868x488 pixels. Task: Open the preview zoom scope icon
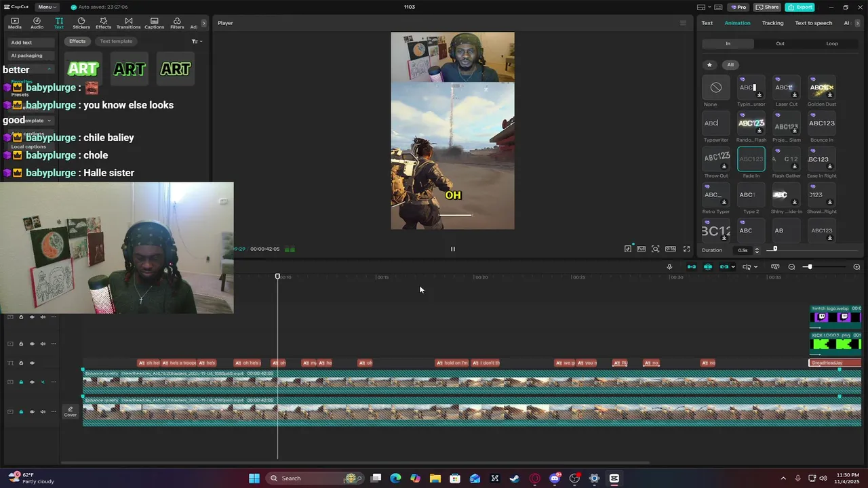tap(655, 249)
